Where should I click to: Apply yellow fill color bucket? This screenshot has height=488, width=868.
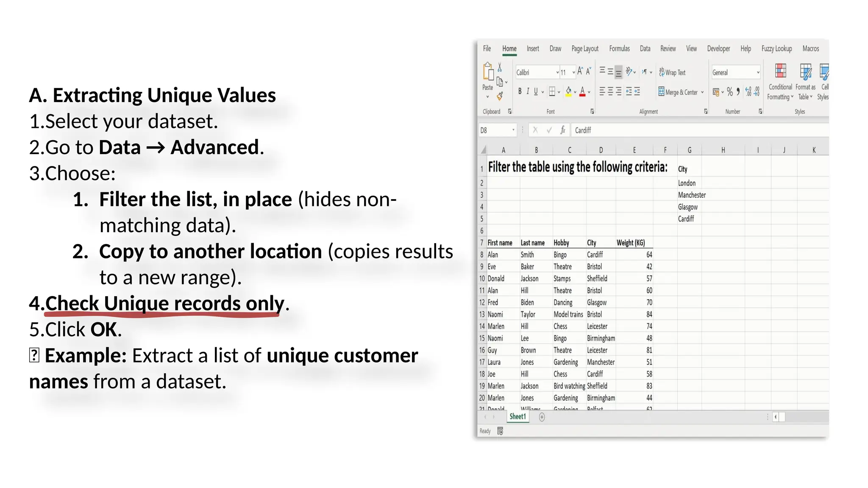[x=569, y=91]
